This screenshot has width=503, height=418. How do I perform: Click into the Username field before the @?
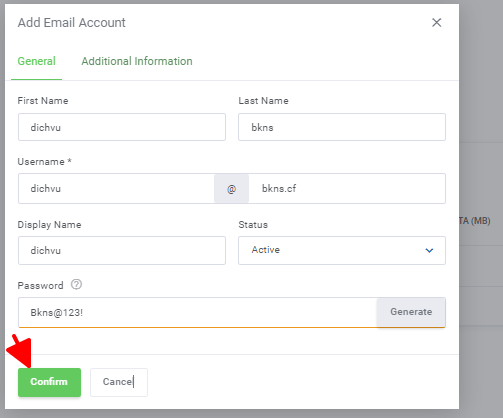116,188
